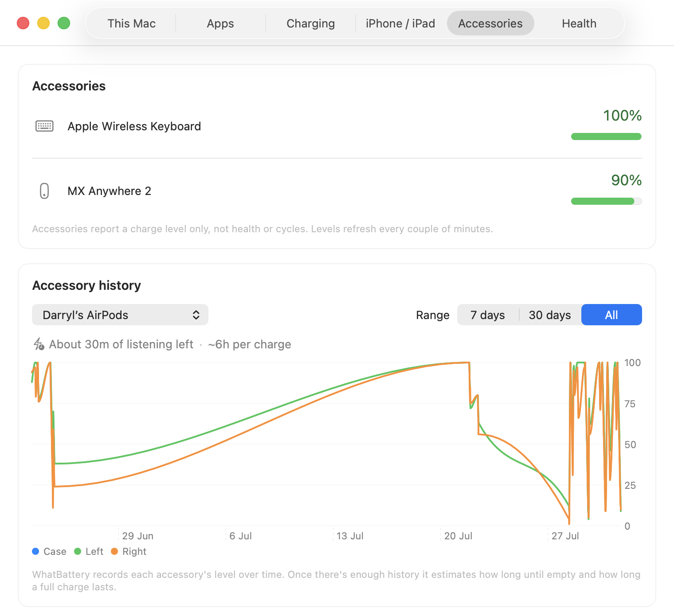The width and height of the screenshot is (674, 616).
Task: Select the MX Anywhere 2 name
Action: click(110, 191)
